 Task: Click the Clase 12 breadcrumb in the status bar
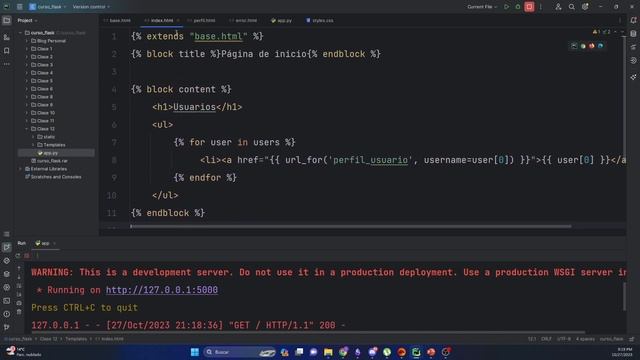tap(49, 339)
